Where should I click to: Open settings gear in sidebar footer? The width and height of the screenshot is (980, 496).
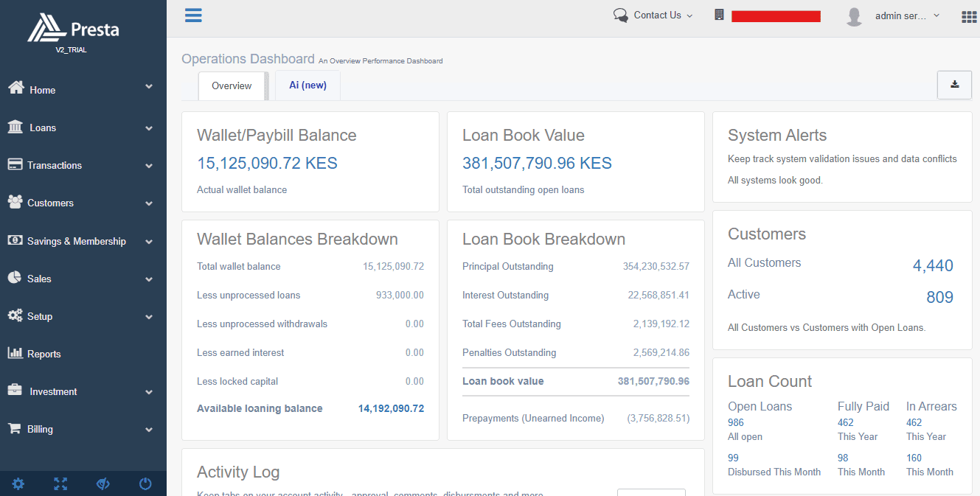[18, 484]
